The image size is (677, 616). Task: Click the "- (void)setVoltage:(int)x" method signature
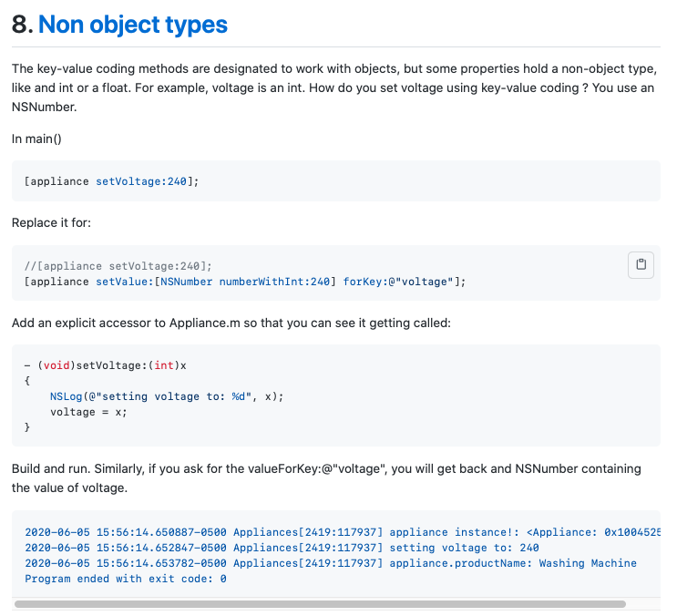(105, 365)
